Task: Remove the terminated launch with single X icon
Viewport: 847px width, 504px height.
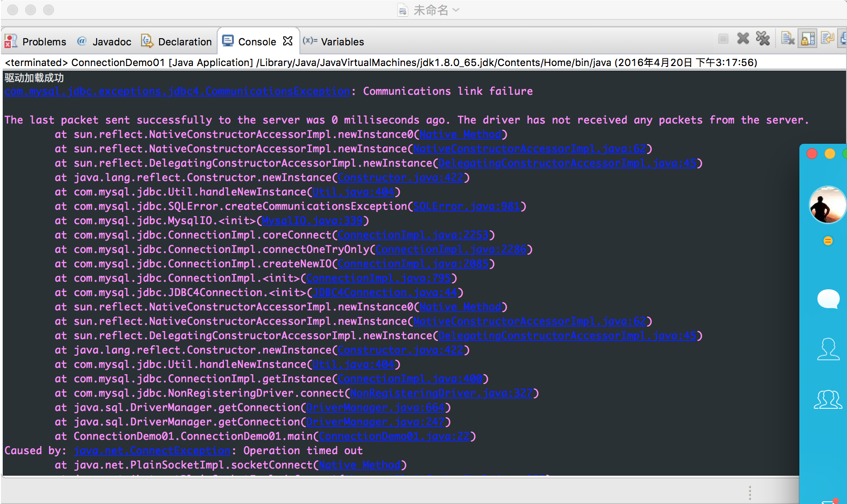Action: (x=743, y=39)
